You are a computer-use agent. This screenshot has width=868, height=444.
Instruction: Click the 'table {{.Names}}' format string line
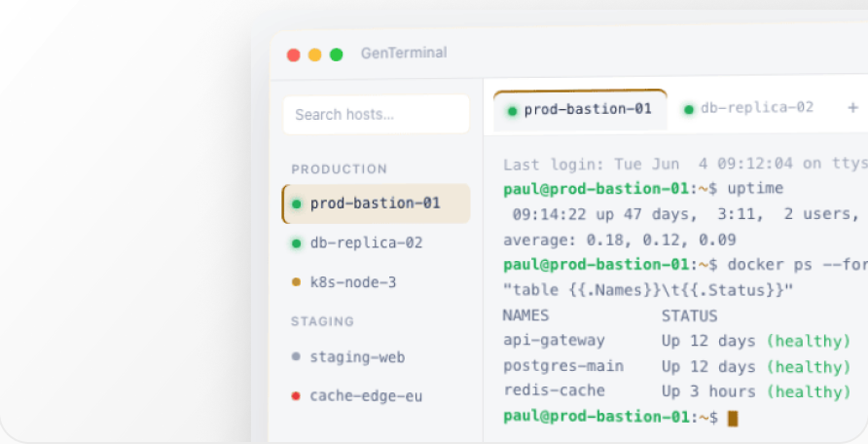tap(648, 290)
